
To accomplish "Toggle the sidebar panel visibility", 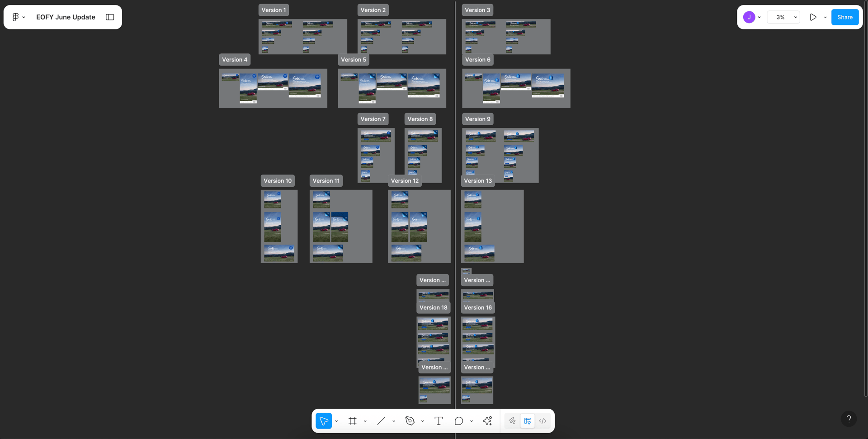I will point(110,17).
